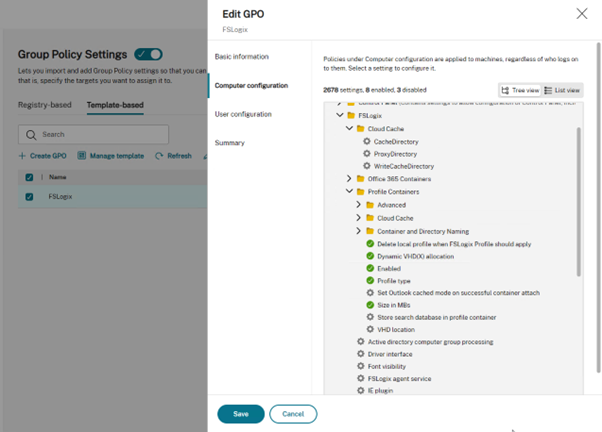Toggle the Group Policy Settings switch
The height and width of the screenshot is (432, 602).
tap(149, 54)
